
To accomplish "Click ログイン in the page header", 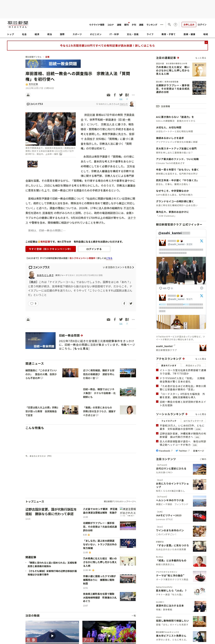I will [202, 25].
